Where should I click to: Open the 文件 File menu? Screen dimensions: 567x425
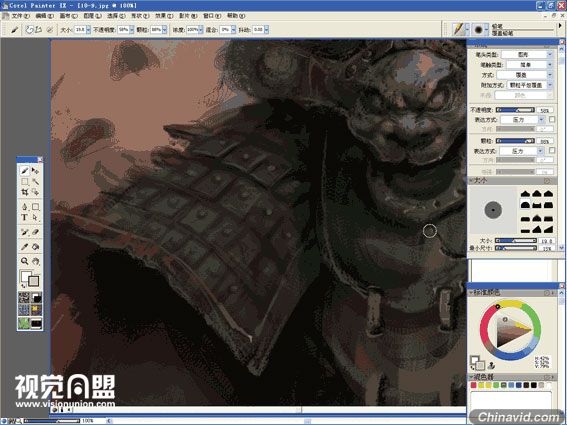[x=20, y=16]
